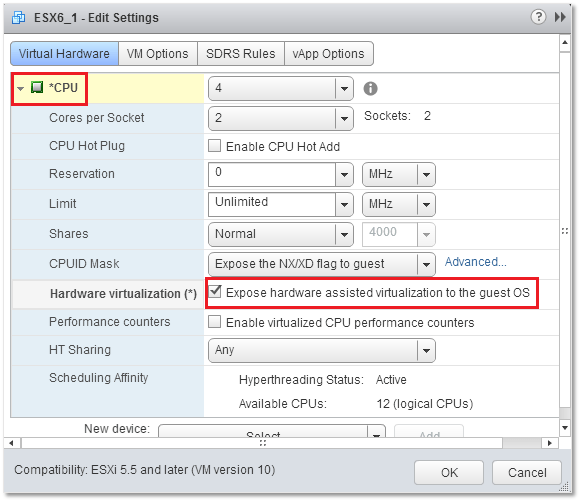The image size is (581, 502).
Task: Switch to the VM Options tab
Action: [x=158, y=54]
